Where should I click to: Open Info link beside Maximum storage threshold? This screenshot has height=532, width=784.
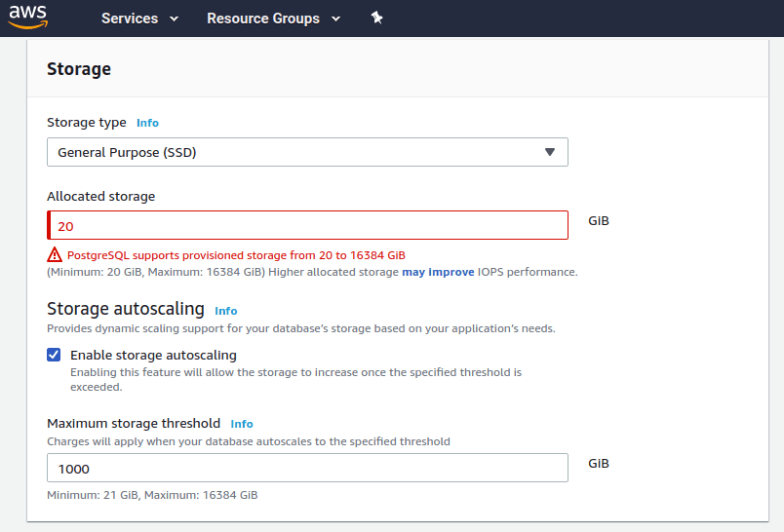click(x=242, y=424)
